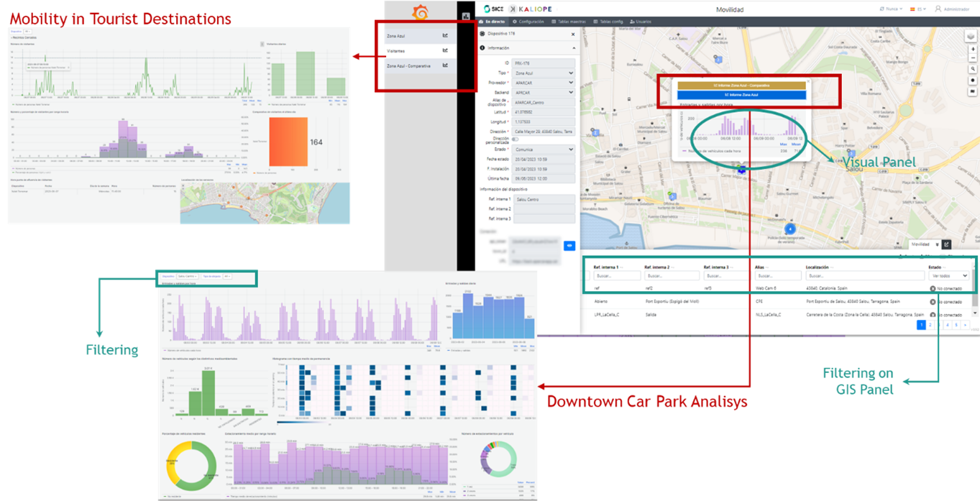Open the Tablas maestras tab
This screenshot has height=501, width=980.
(569, 22)
